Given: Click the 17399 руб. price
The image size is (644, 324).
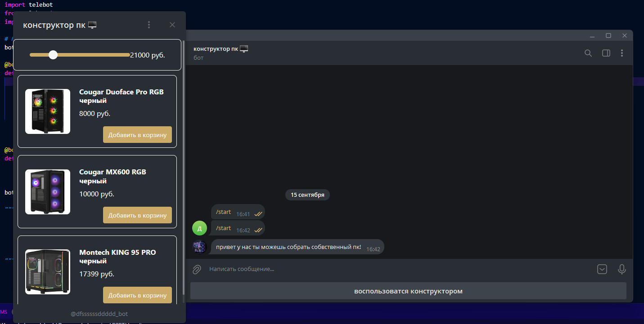Looking at the screenshot, I should point(97,274).
